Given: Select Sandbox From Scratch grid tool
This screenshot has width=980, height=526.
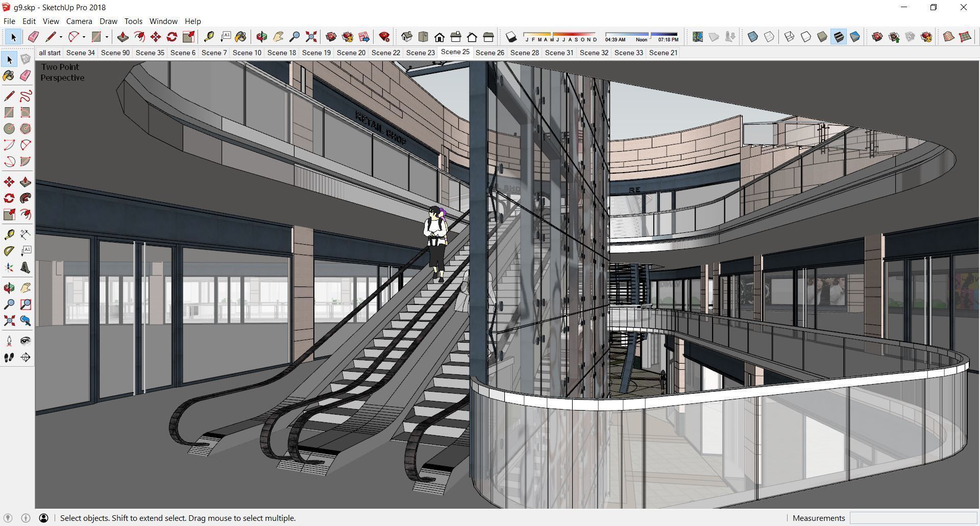Looking at the screenshot, I should [x=965, y=37].
